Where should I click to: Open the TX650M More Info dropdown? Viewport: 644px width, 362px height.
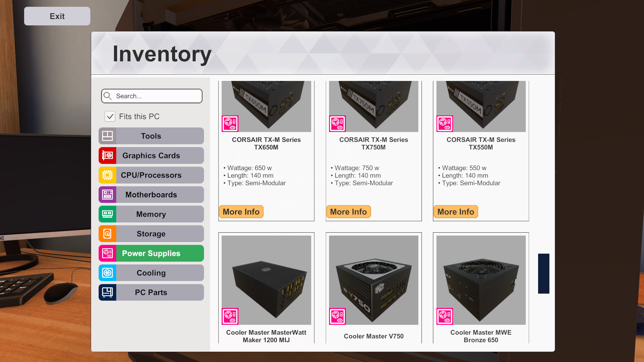pos(241,212)
